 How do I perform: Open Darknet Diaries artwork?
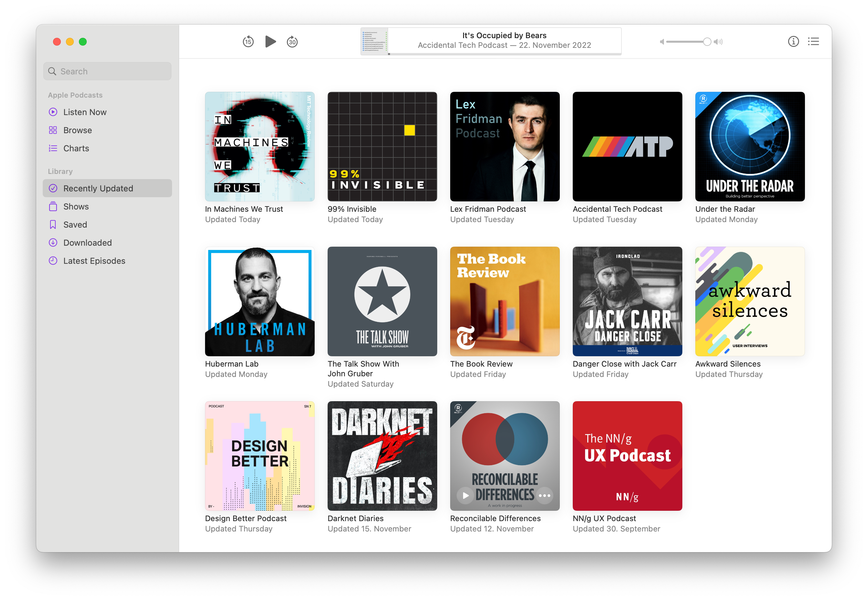tap(382, 455)
